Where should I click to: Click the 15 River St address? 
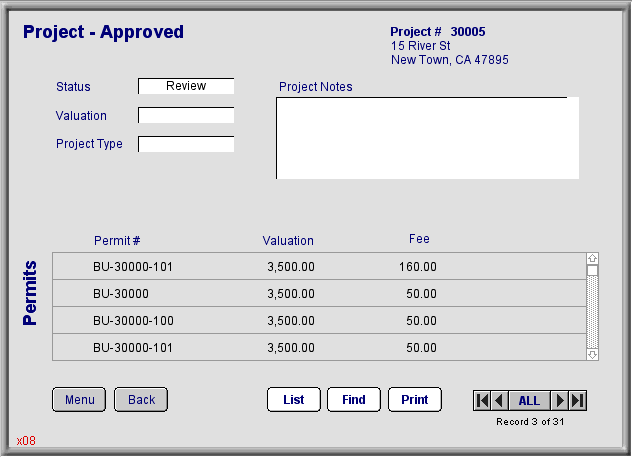coord(420,46)
